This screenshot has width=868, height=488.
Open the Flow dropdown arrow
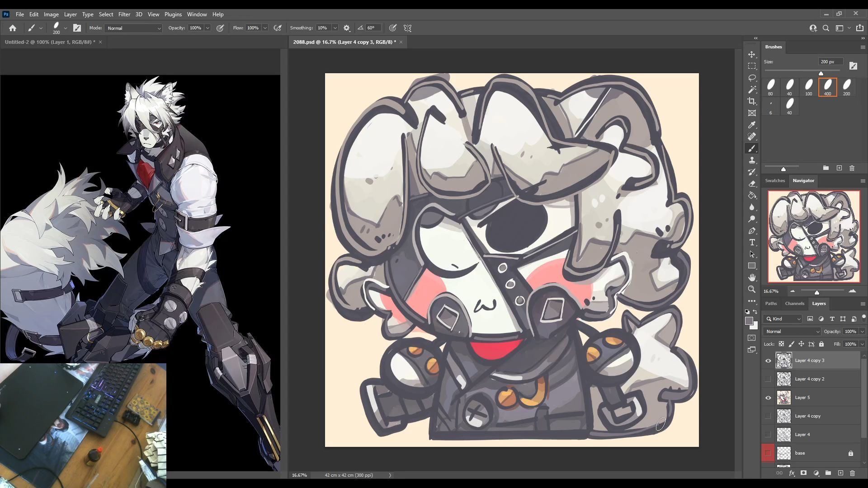point(265,28)
